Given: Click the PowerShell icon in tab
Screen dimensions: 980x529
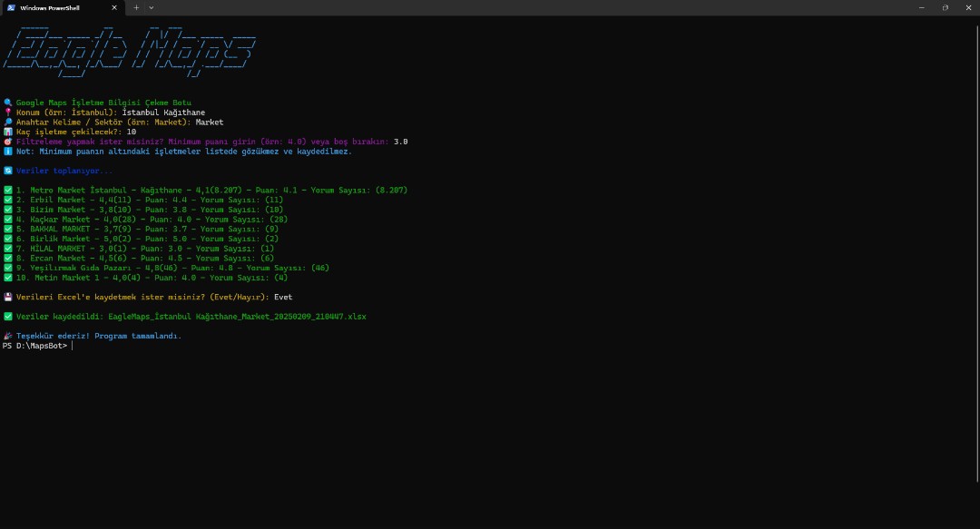Looking at the screenshot, I should pyautogui.click(x=11, y=7).
